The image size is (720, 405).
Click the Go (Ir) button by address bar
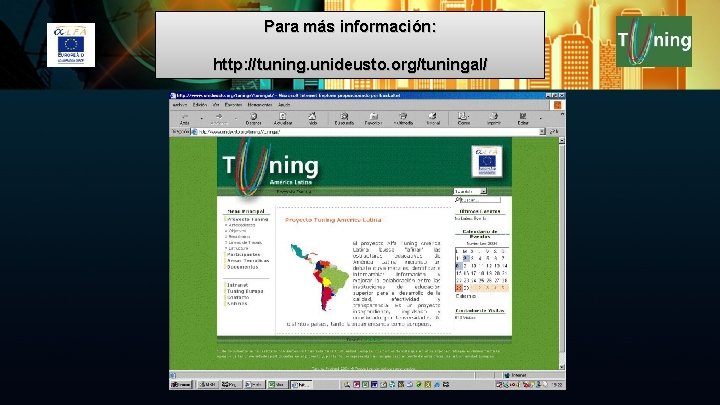[x=554, y=132]
